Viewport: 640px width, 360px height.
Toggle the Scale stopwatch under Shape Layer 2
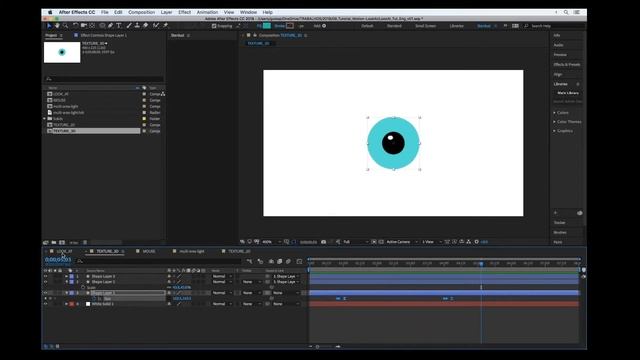coord(83,288)
